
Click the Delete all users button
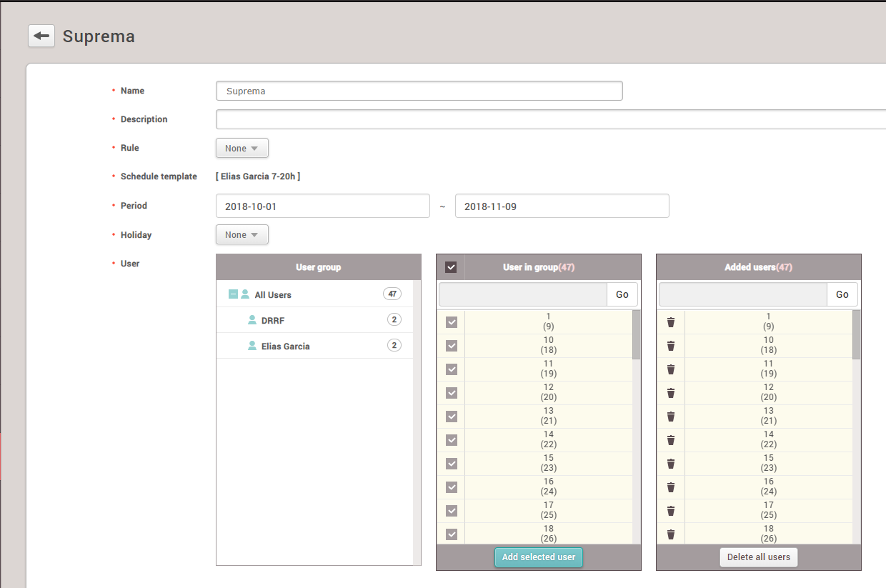[759, 557]
